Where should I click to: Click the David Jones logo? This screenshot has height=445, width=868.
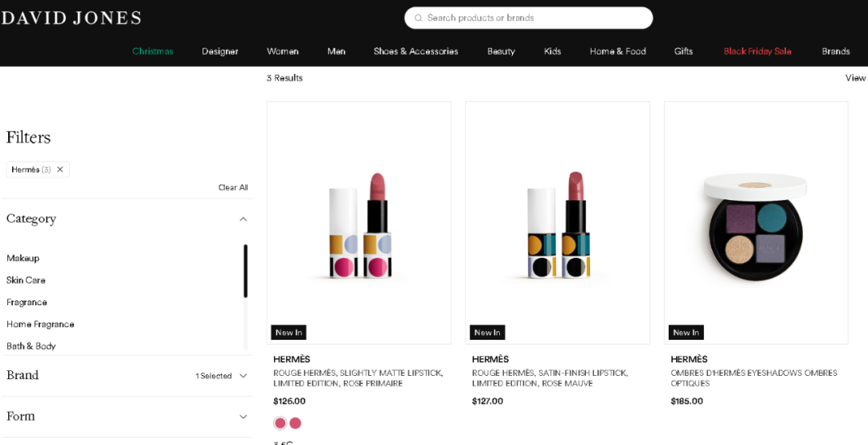[x=71, y=18]
